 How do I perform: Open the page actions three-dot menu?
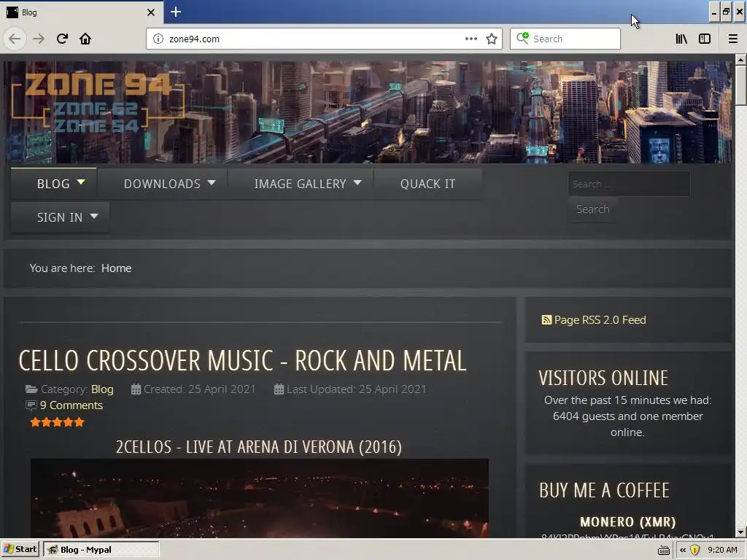(x=471, y=39)
